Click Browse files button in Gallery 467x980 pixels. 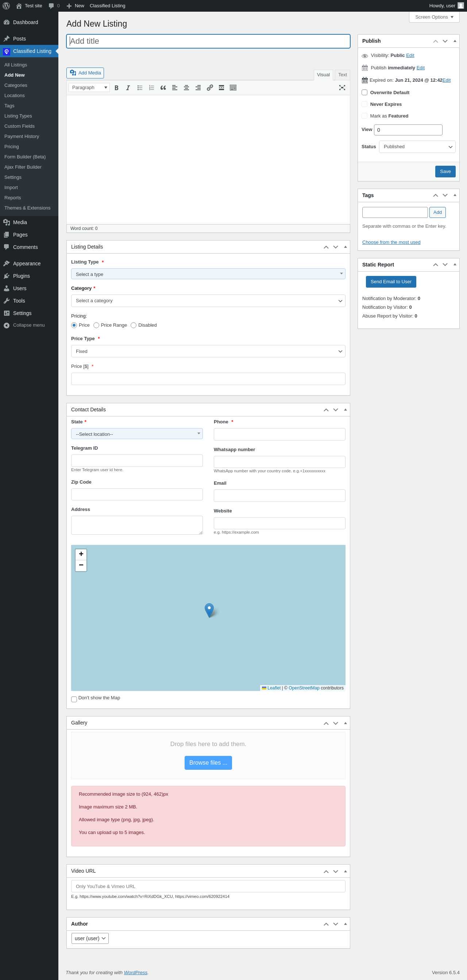pos(208,763)
